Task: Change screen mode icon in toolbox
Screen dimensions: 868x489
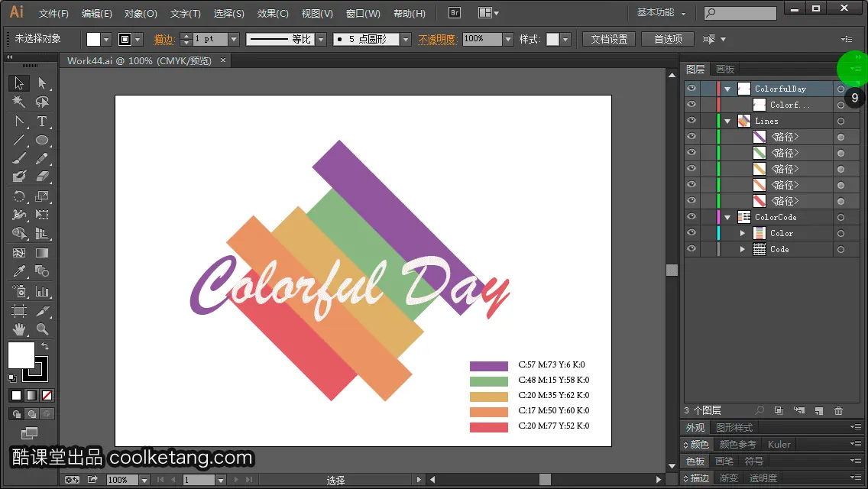Action: [29, 433]
